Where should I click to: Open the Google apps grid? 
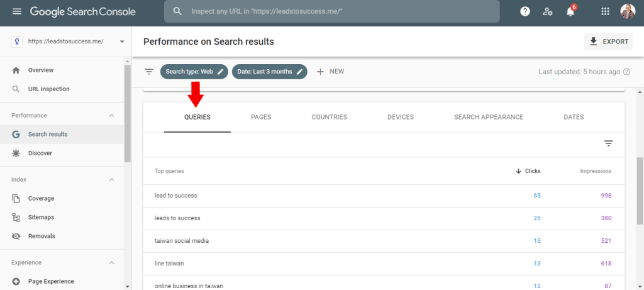605,11
